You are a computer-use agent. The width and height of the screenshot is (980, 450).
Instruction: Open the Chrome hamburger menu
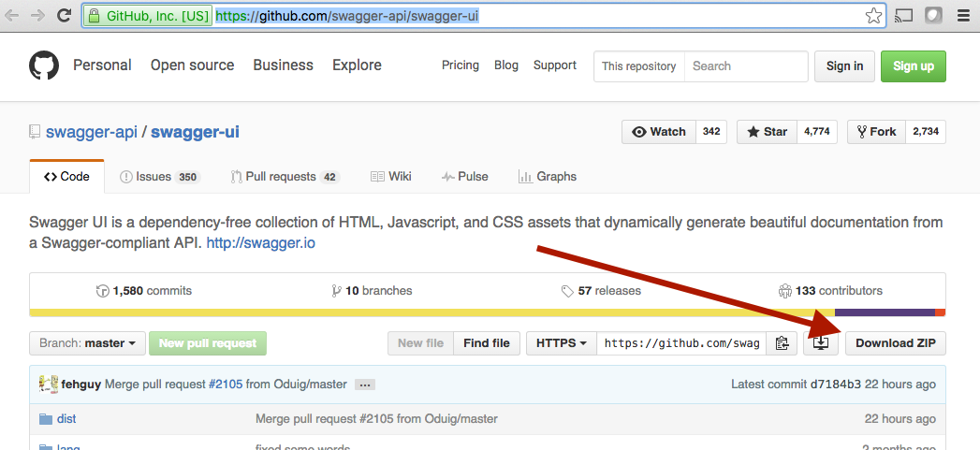963,16
